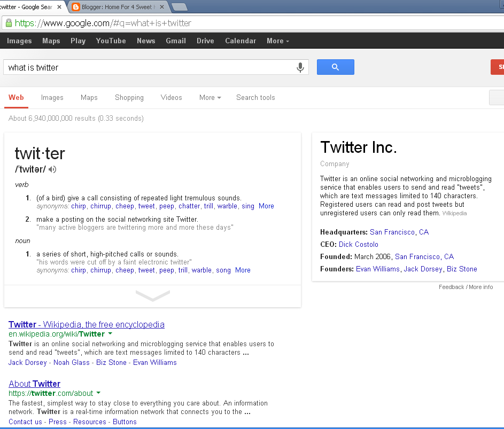Click the 'Twitter Inc.' panel heading

359,147
